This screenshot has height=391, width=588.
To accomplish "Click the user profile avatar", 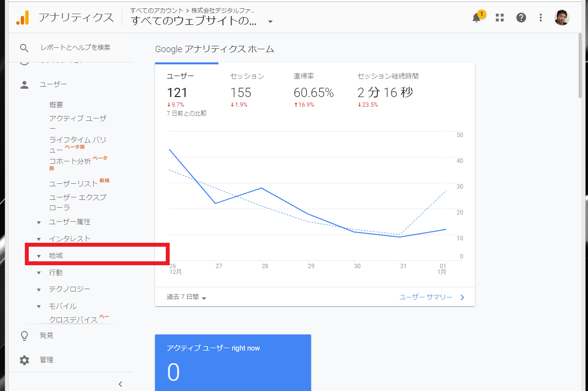I will 562,18.
